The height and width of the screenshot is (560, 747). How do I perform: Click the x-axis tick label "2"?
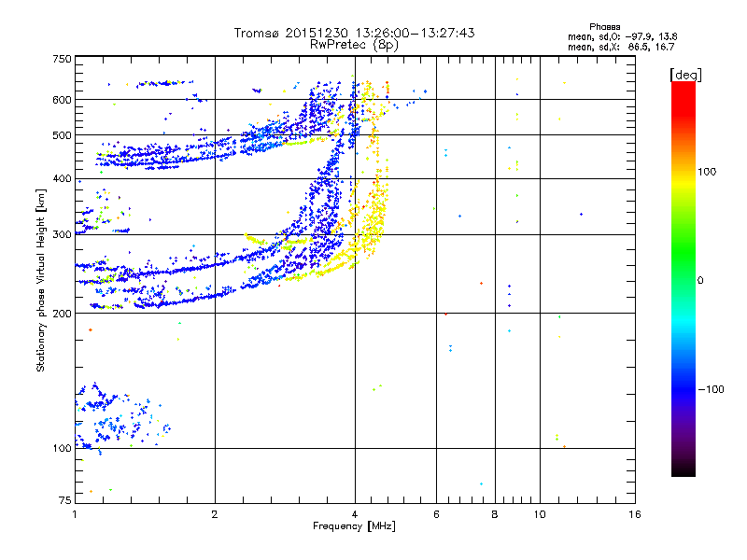pos(215,514)
